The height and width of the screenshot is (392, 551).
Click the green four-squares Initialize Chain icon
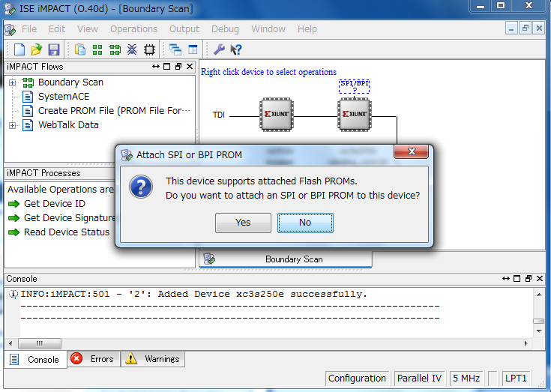97,49
